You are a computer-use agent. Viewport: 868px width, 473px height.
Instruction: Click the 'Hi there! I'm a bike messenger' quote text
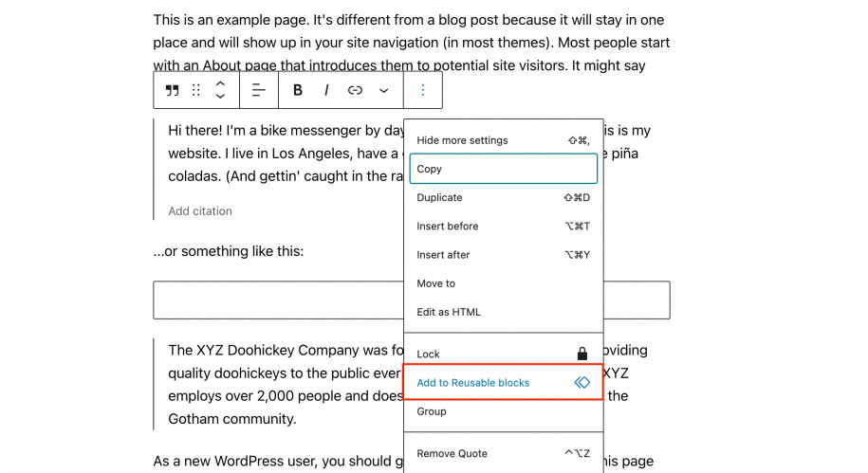click(x=286, y=154)
